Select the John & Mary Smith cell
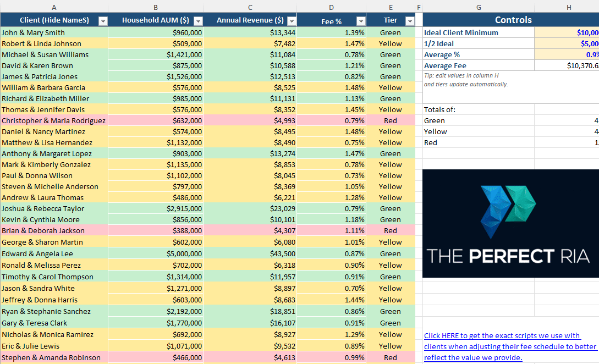This screenshot has height=364, width=599. pos(54,32)
